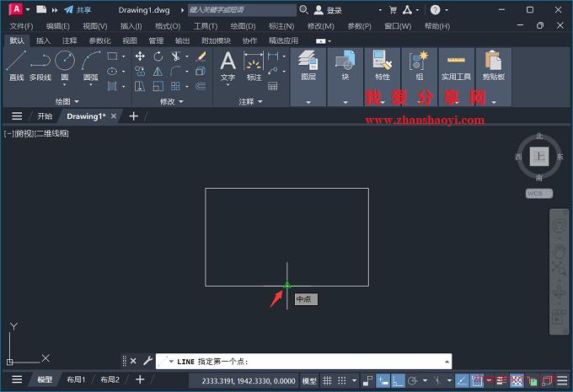This screenshot has height=392, width=573.
Task: Click the keyword search input field
Action: pyautogui.click(x=243, y=10)
